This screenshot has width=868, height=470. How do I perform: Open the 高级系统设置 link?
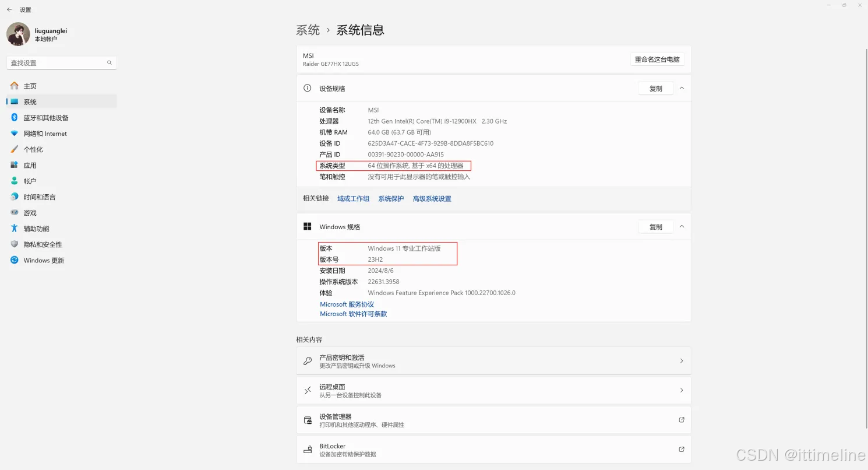pos(432,199)
